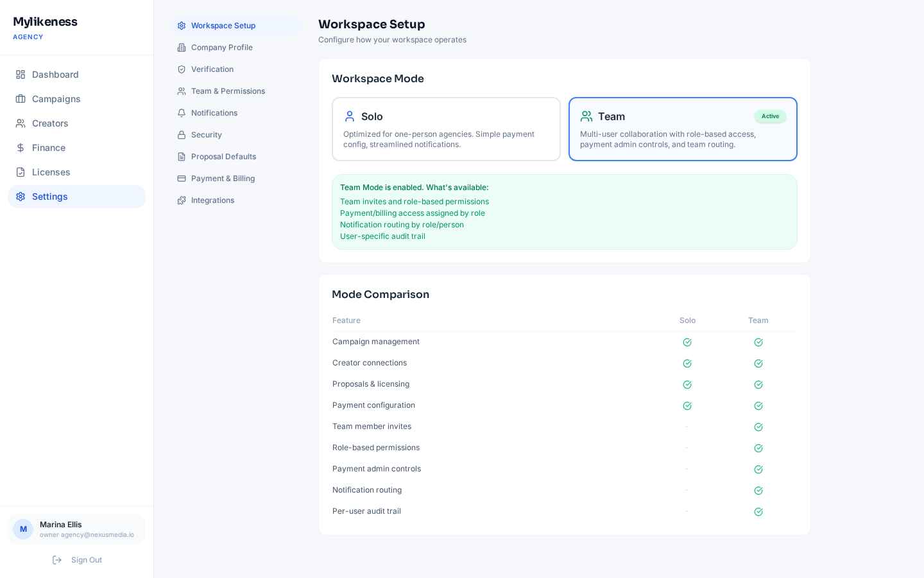Image resolution: width=924 pixels, height=578 pixels.
Task: Click the Mylikeness Agency logo
Action: [x=45, y=28]
